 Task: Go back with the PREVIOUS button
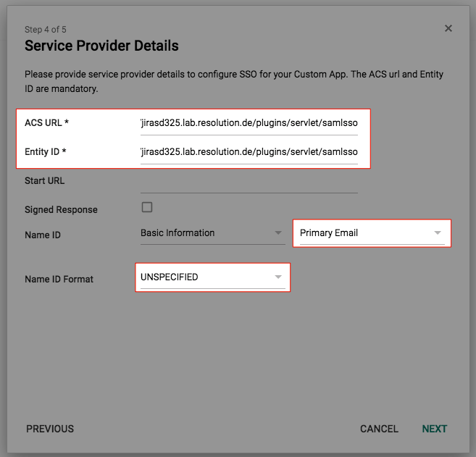[50, 429]
